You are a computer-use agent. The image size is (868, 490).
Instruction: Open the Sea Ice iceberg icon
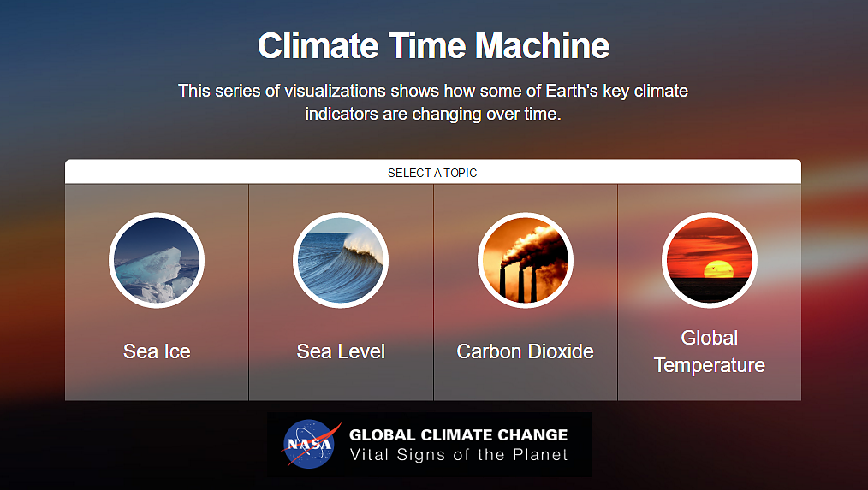157,261
